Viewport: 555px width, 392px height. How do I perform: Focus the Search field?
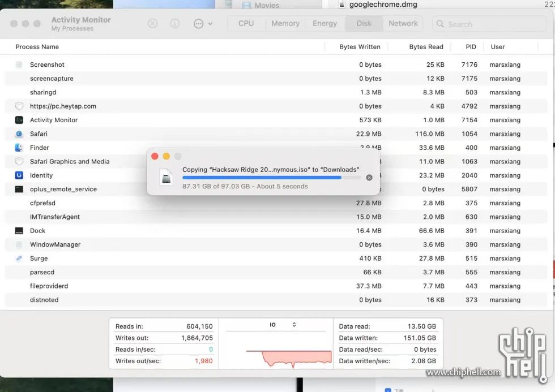(x=489, y=24)
